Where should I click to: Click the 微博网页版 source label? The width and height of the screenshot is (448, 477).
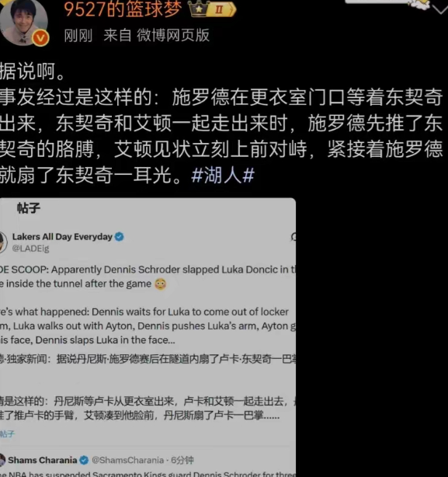(x=173, y=35)
